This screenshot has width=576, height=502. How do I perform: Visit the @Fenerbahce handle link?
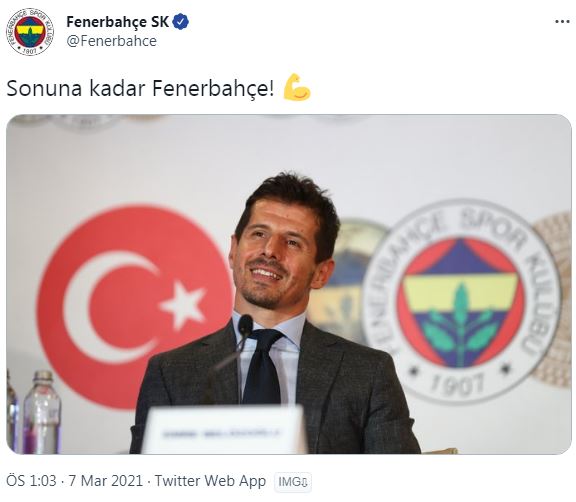click(111, 41)
